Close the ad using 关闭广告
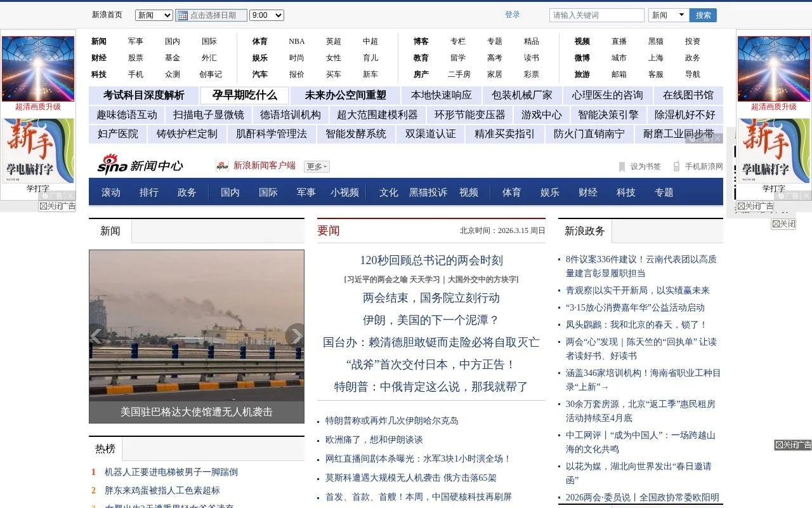Screen dimensions: 812x508 pos(57,205)
